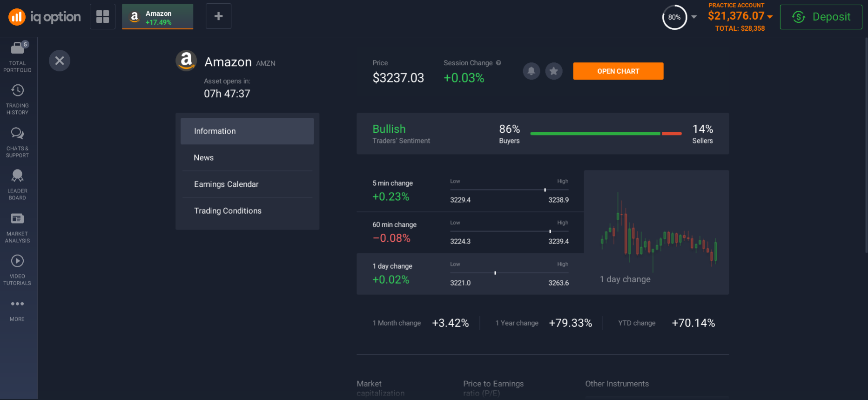Image resolution: width=868 pixels, height=400 pixels.
Task: Click the Amazon logo icon
Action: click(x=186, y=61)
